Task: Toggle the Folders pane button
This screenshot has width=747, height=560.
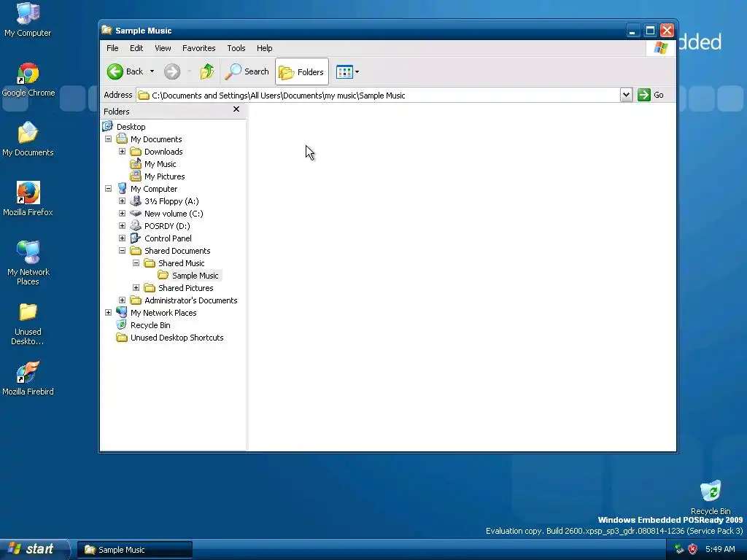Action: tap(301, 72)
